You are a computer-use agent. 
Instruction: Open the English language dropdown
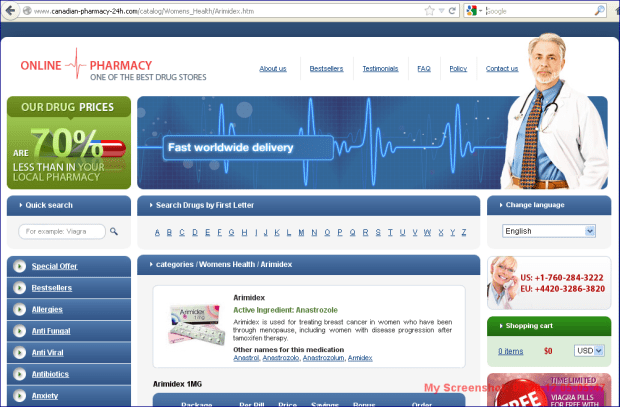(548, 231)
